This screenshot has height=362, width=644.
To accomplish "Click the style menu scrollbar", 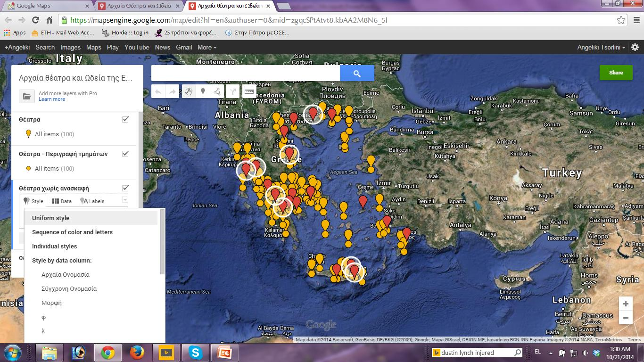I will [x=162, y=242].
